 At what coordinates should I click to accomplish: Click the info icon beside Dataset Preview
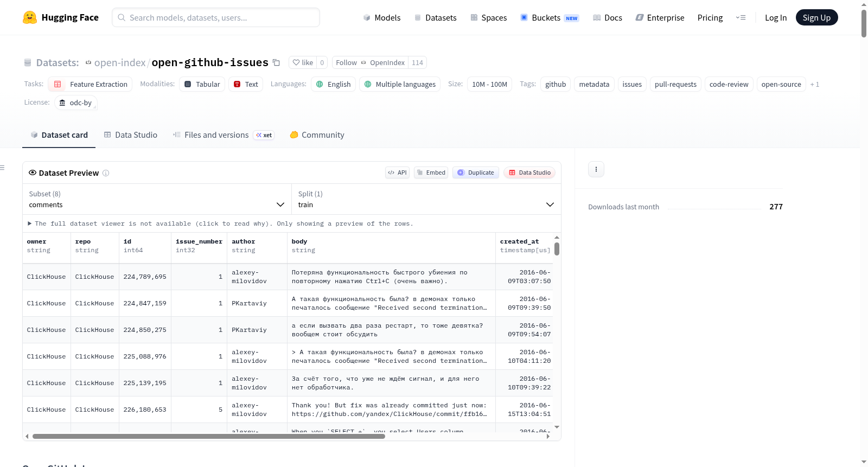(x=106, y=173)
